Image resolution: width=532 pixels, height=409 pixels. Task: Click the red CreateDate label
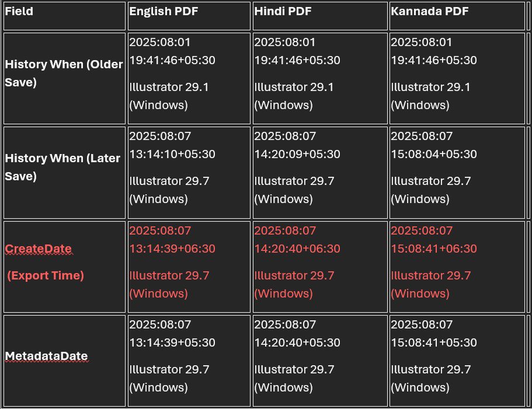(38, 249)
